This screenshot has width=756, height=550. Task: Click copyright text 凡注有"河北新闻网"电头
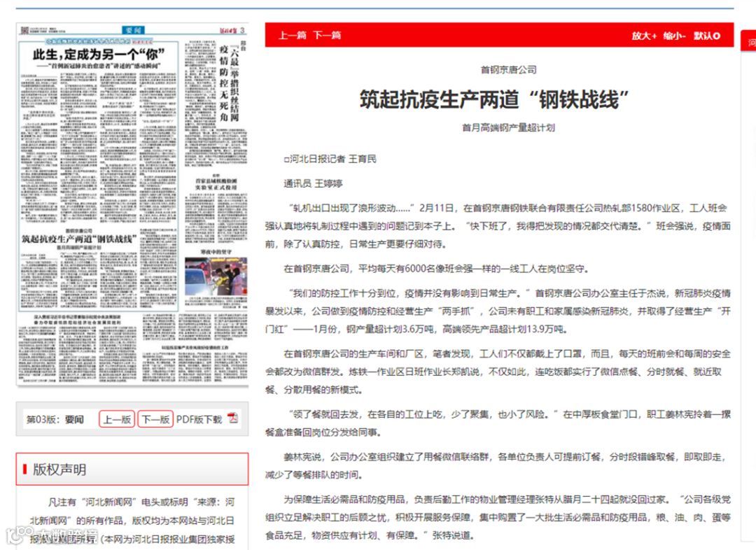click(132, 520)
